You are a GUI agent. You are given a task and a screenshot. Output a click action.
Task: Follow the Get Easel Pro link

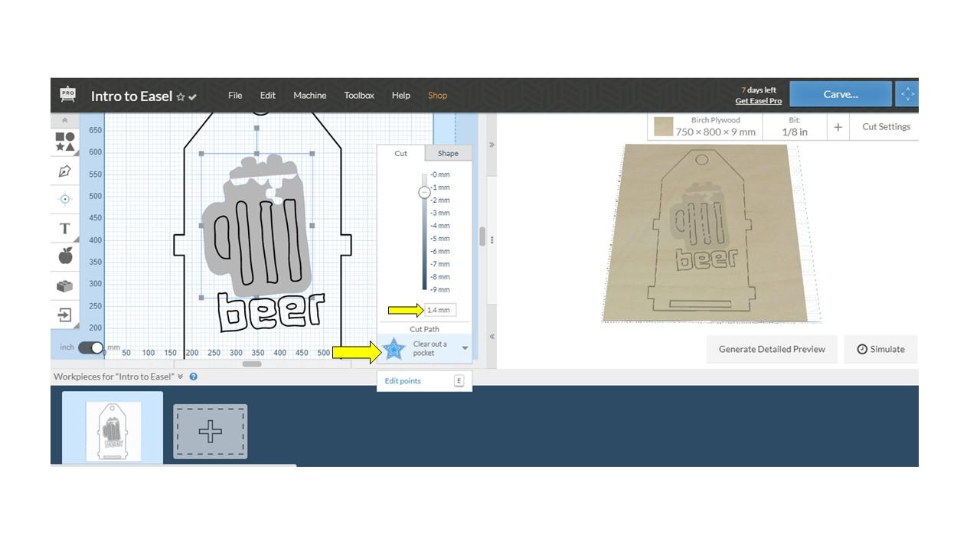759,101
